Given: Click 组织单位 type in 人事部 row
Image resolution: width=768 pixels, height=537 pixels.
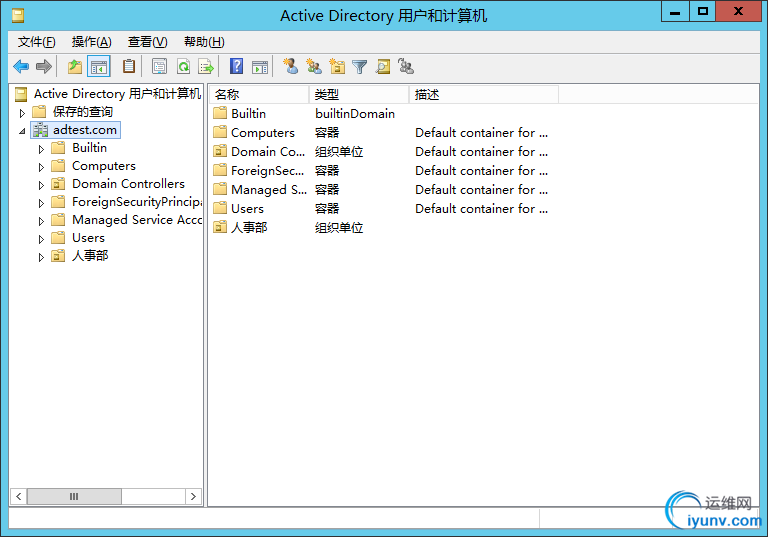Looking at the screenshot, I should pos(339,228).
